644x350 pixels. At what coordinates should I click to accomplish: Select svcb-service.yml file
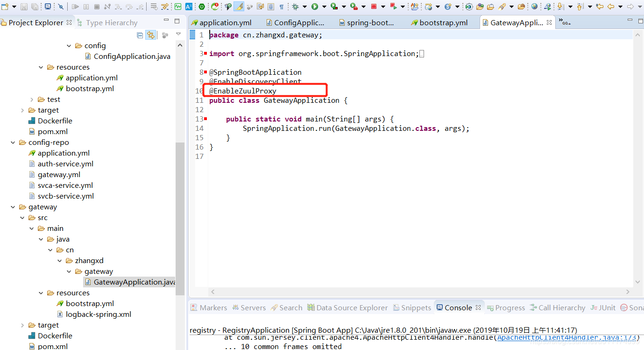[x=61, y=196]
